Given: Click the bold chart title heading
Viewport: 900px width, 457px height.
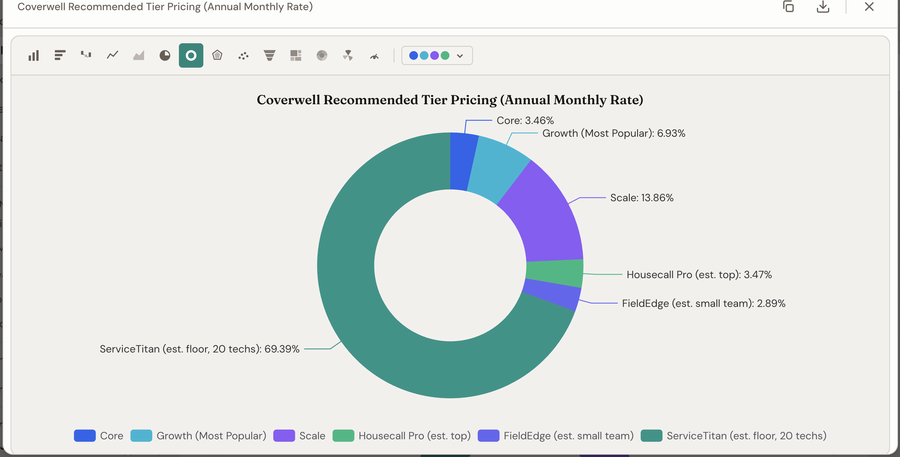Looking at the screenshot, I should [450, 100].
